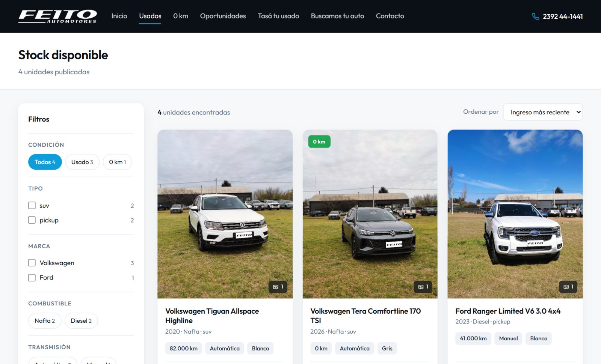Filter by Usado condition

coord(82,162)
